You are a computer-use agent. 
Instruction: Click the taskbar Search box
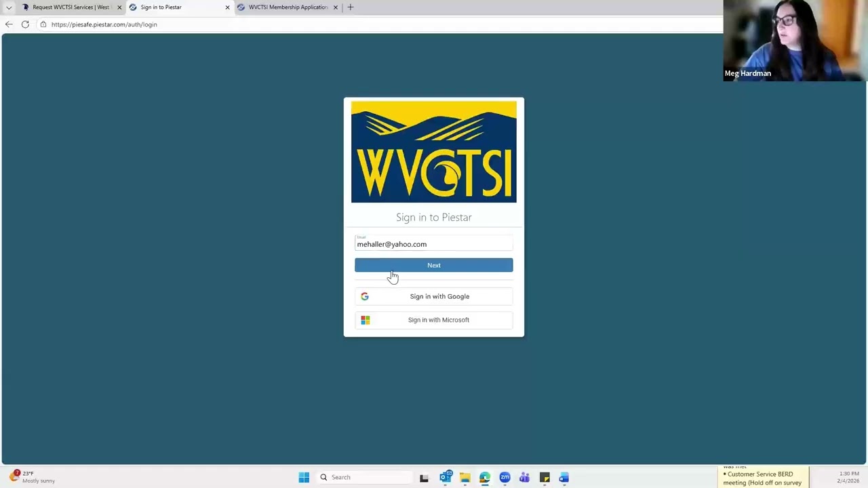365,477
